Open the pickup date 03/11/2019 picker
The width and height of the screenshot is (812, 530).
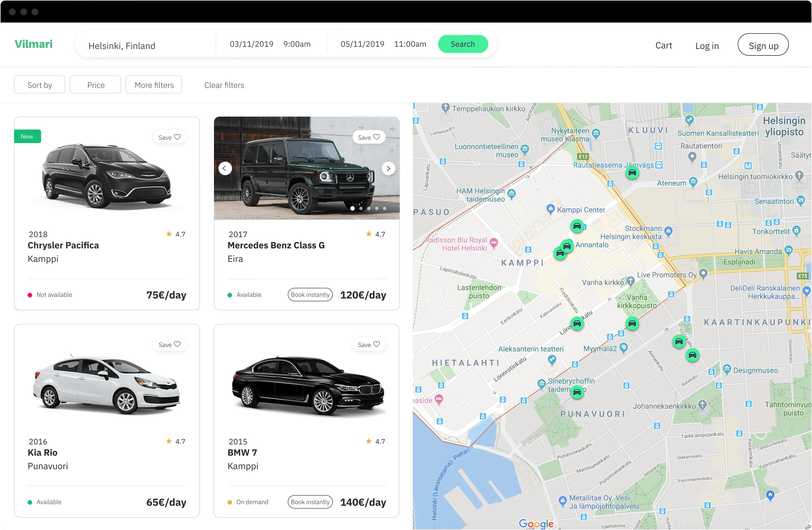pos(251,44)
